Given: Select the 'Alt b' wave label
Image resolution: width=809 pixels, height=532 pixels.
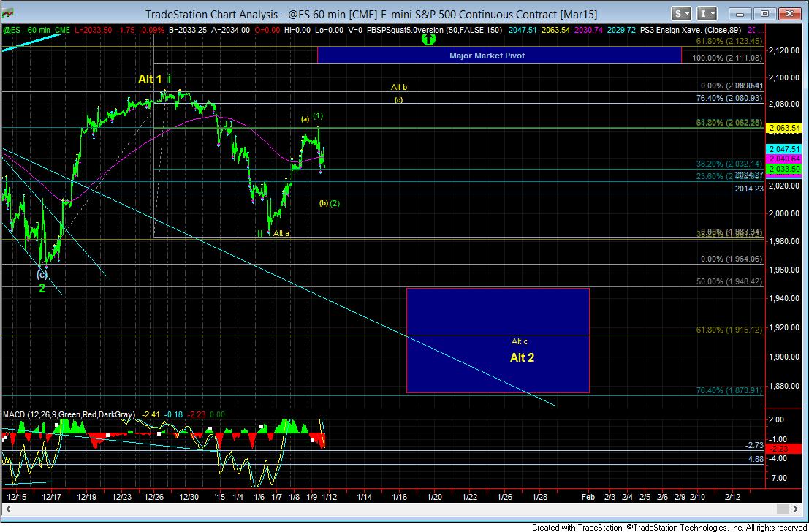Looking at the screenshot, I should [x=399, y=87].
